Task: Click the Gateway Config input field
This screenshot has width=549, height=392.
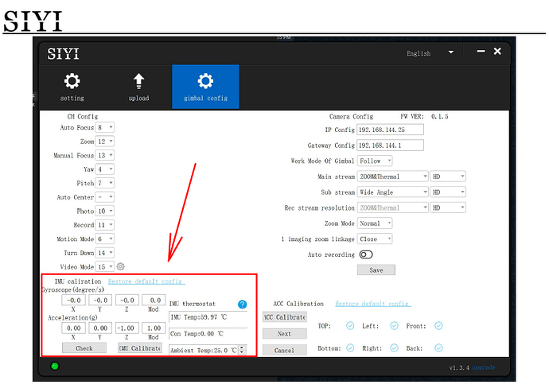Action: 390,146
